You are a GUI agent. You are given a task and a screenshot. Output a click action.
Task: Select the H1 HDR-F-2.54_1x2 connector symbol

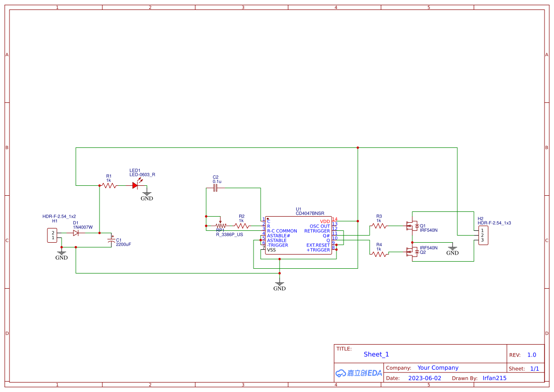click(52, 235)
